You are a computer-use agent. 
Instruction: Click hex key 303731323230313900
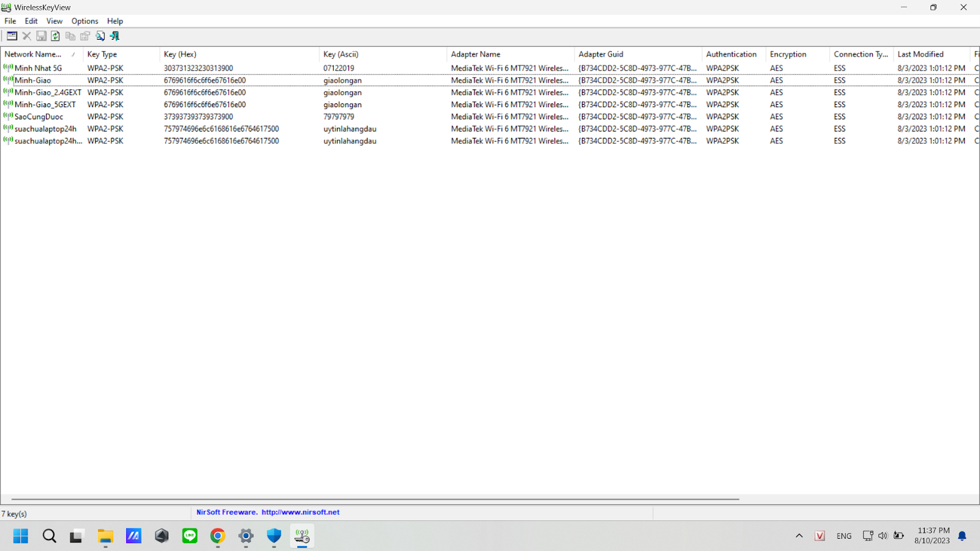coord(198,68)
